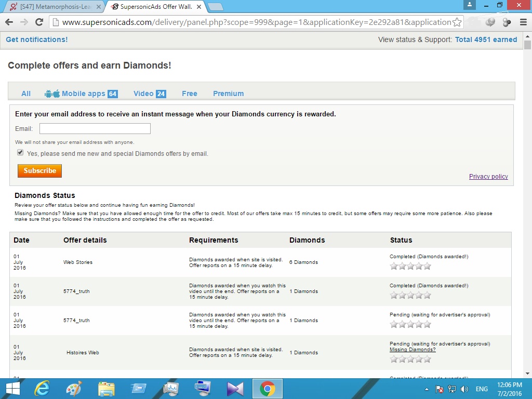Reload the page with the refresh icon
532x399 pixels.
tap(39, 22)
